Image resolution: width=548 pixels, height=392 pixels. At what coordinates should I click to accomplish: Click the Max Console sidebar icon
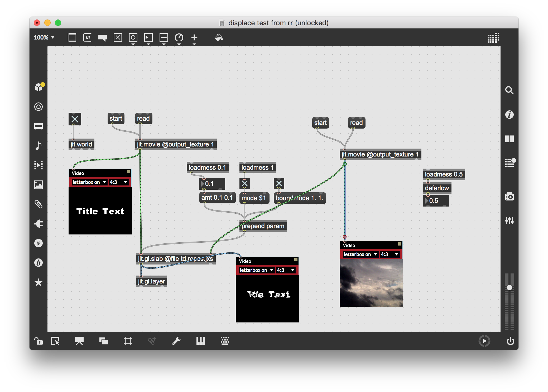[510, 163]
